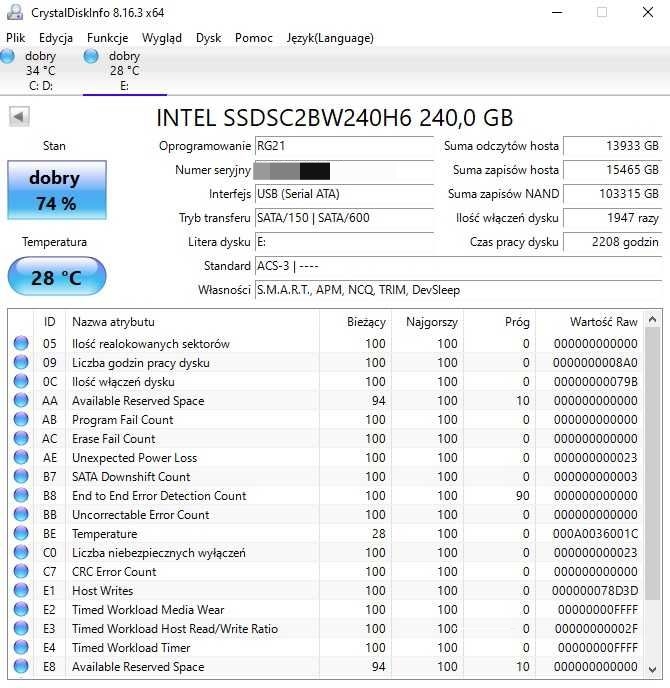Select the Liczba godzin pracy dysku row text
The width and height of the screenshot is (670, 688).
pyautogui.click(x=141, y=363)
